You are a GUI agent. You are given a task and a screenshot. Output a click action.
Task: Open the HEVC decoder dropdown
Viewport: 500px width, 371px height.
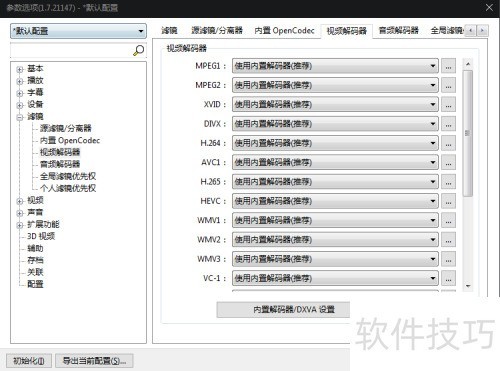[x=335, y=201]
